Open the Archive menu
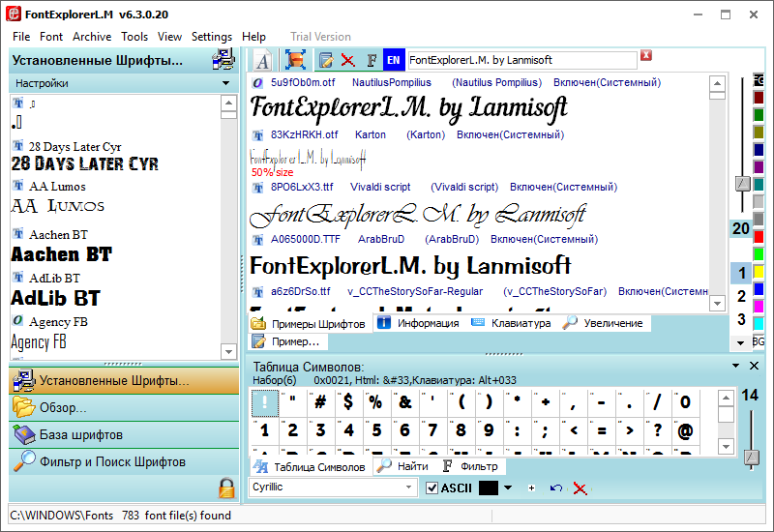774x532 pixels. tap(92, 37)
